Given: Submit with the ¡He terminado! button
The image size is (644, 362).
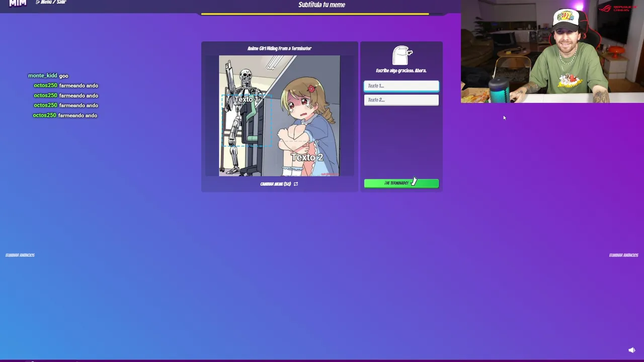Looking at the screenshot, I should [401, 184].
